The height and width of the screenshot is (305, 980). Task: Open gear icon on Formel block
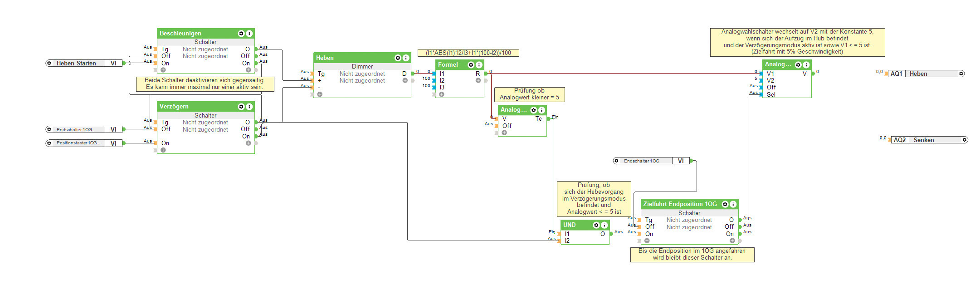471,65
